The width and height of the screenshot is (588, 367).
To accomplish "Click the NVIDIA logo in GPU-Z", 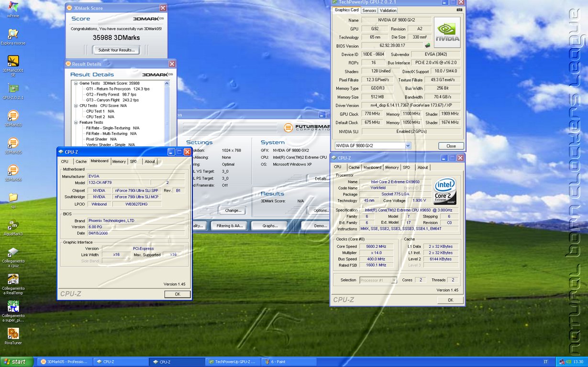I will [447, 32].
